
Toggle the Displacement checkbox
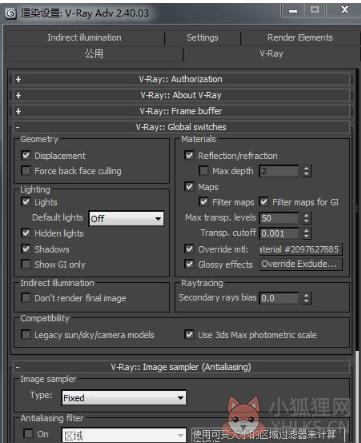point(26,155)
